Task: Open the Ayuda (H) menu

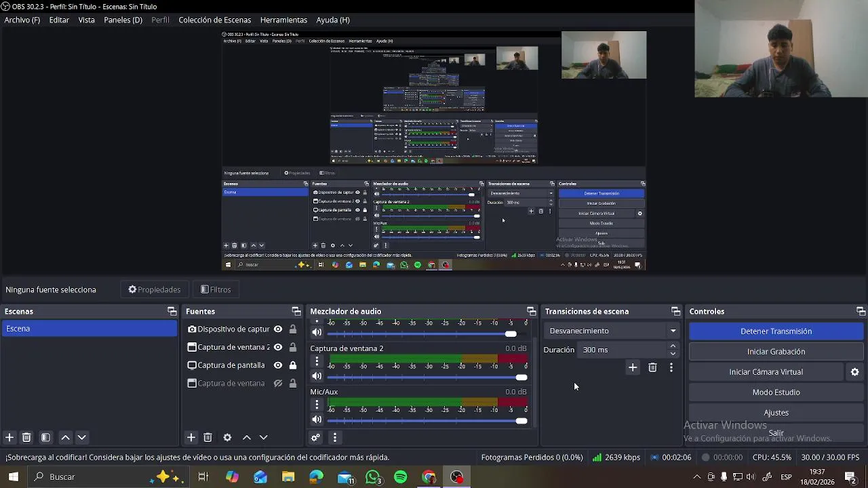Action: tap(333, 20)
